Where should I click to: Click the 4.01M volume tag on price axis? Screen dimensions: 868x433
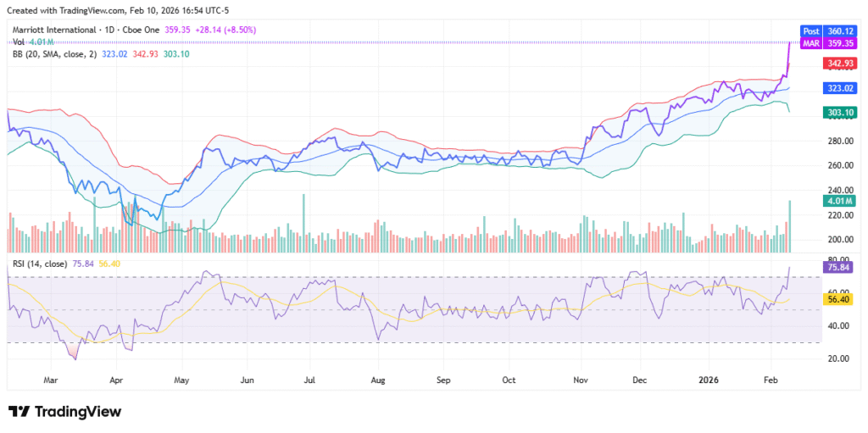click(839, 201)
